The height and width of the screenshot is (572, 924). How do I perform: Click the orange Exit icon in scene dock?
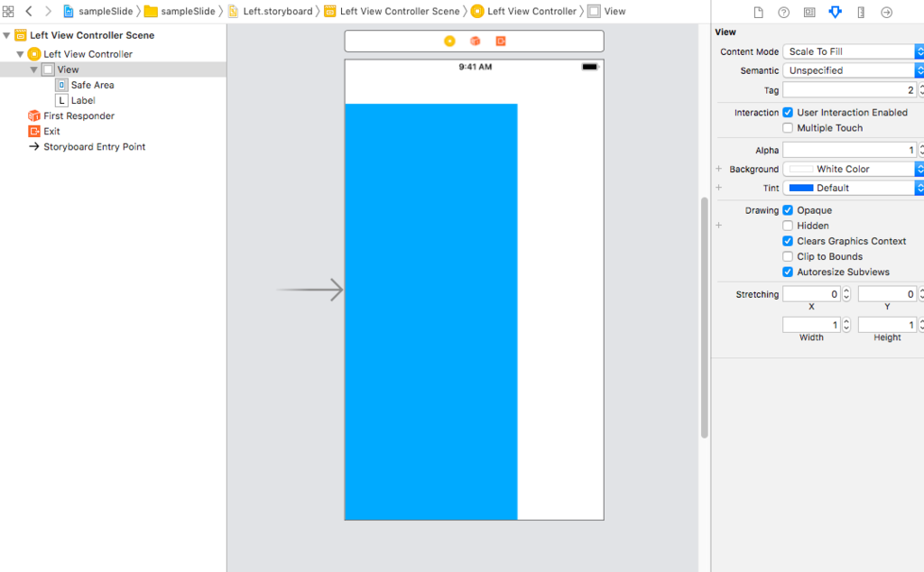click(x=501, y=42)
